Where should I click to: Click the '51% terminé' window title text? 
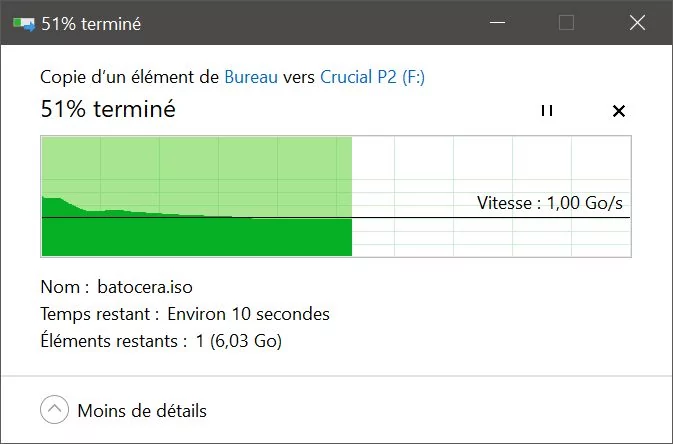(x=91, y=24)
